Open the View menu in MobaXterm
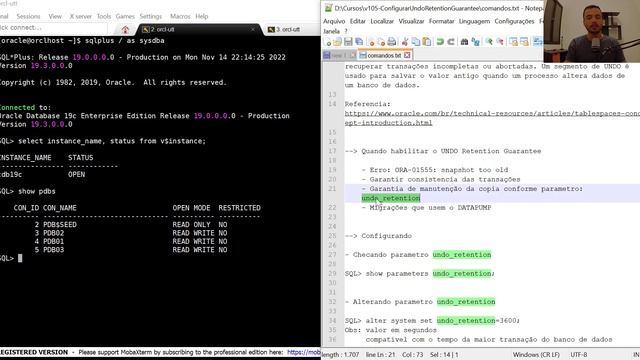The image size is (640, 360). pyautogui.click(x=55, y=16)
